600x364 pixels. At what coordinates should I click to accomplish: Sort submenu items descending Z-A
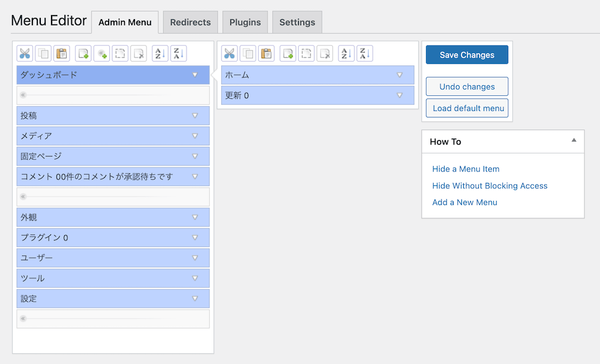pos(365,53)
